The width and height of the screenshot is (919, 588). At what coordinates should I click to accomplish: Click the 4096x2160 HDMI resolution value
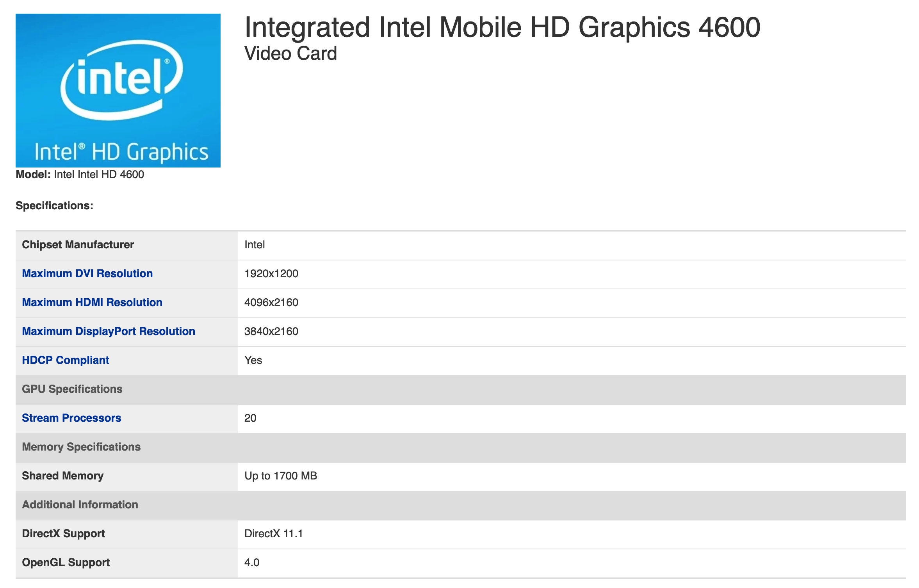[271, 303]
